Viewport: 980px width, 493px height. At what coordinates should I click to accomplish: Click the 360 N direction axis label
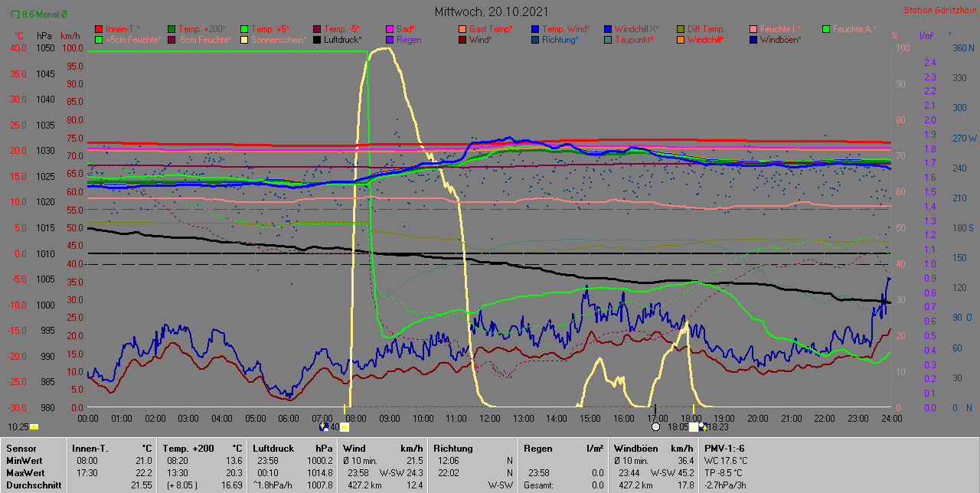964,48
